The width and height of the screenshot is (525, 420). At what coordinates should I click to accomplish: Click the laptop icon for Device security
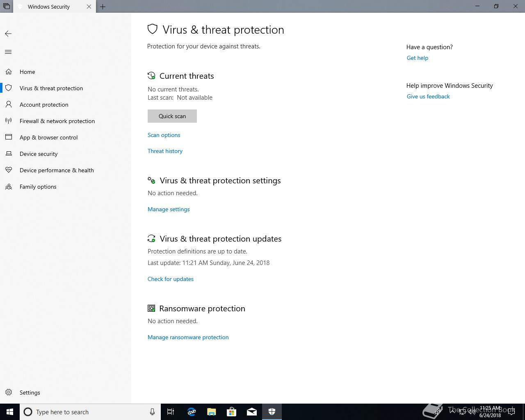pyautogui.click(x=9, y=154)
